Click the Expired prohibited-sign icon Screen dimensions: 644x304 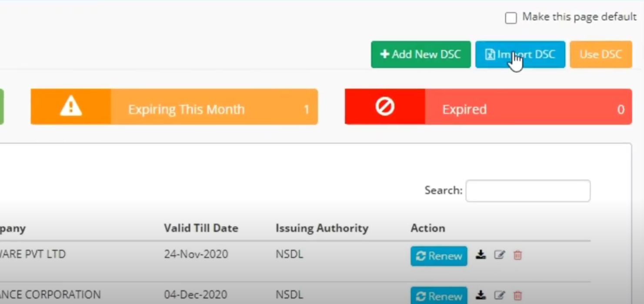385,107
